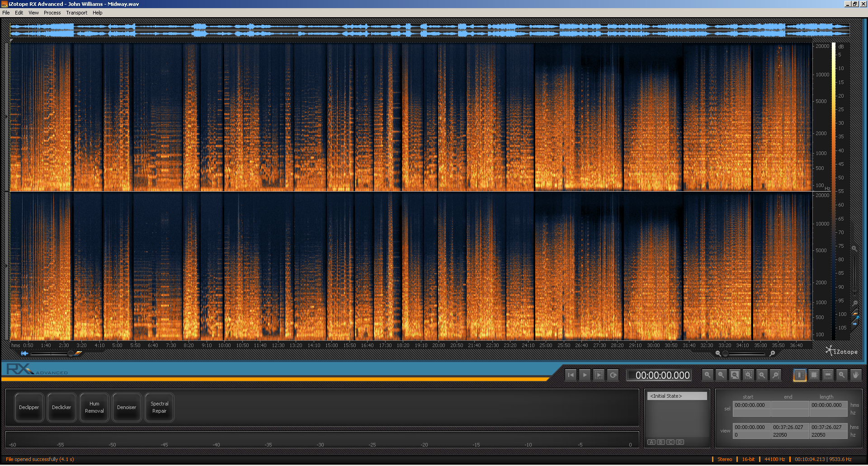Open the Declipper module

point(29,407)
